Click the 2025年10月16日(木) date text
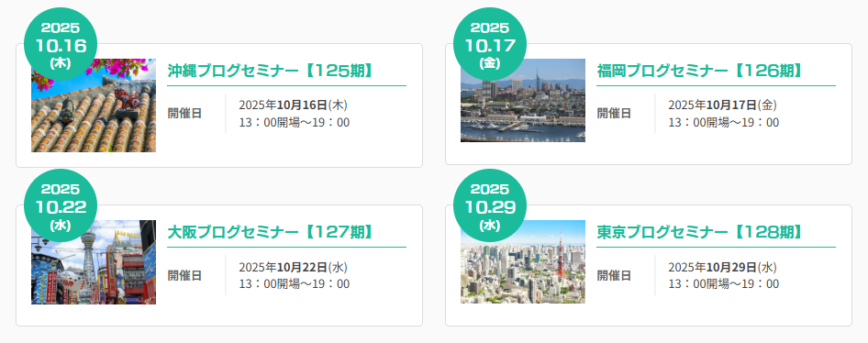This screenshot has width=868, height=343. 294,105
